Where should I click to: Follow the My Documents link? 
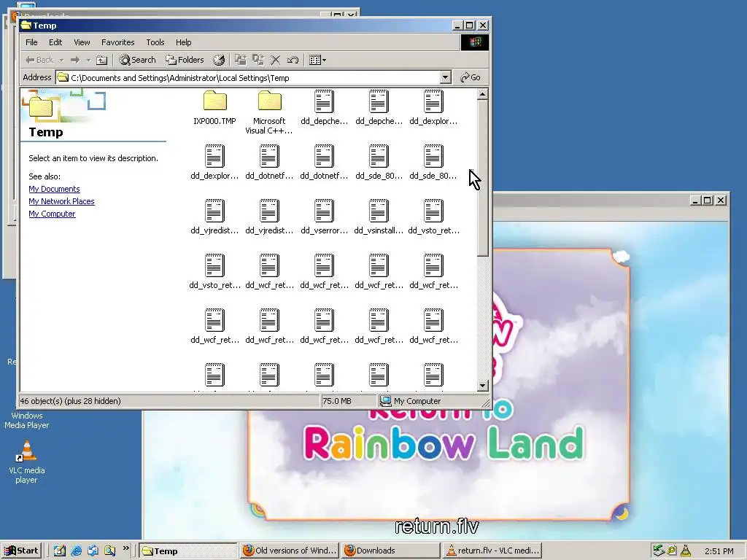(54, 189)
